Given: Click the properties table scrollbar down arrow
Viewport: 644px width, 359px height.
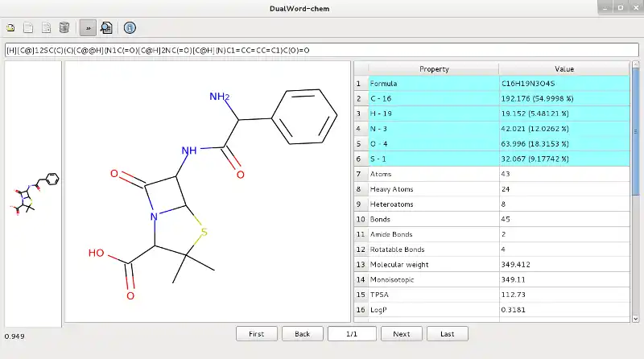Looking at the screenshot, I should (x=635, y=319).
